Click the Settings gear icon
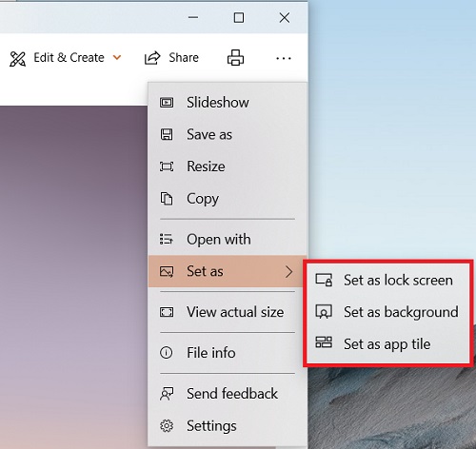Viewport: 476px width, 449px height. pos(167,426)
